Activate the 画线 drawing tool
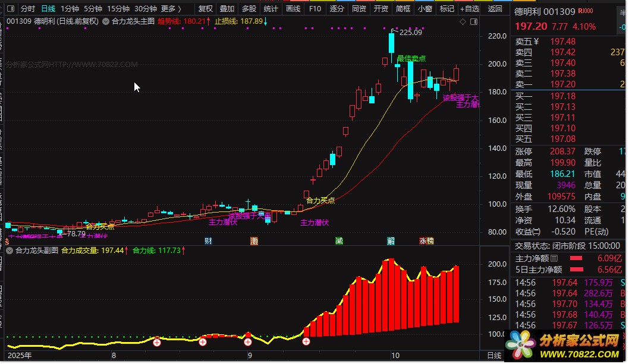The height and width of the screenshot is (364, 629). [293, 8]
